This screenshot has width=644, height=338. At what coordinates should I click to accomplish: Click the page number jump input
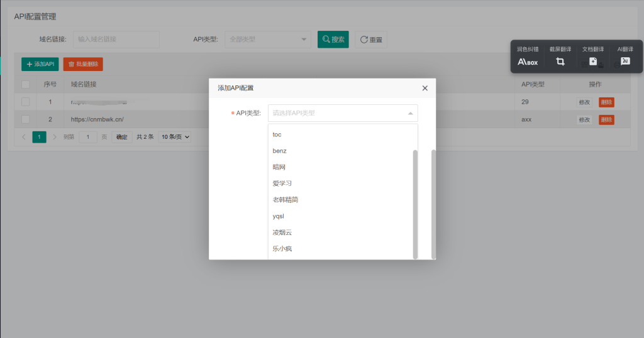click(88, 137)
